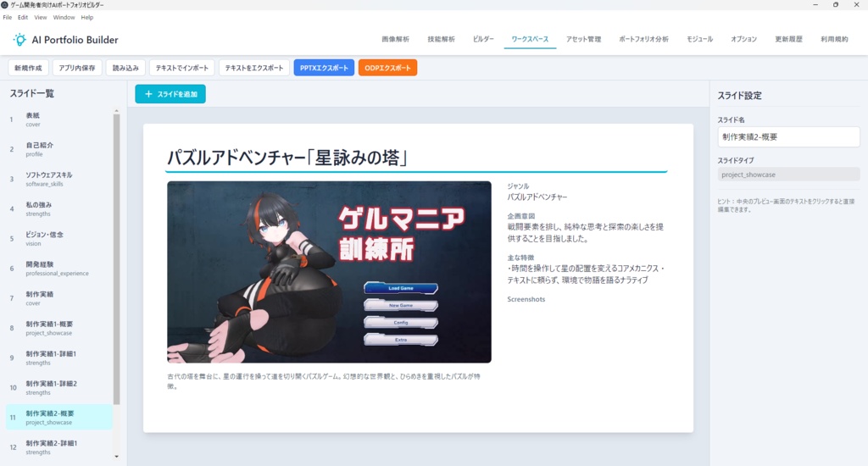This screenshot has height=466, width=868.
Task: Click the 読み込み button
Action: click(125, 68)
